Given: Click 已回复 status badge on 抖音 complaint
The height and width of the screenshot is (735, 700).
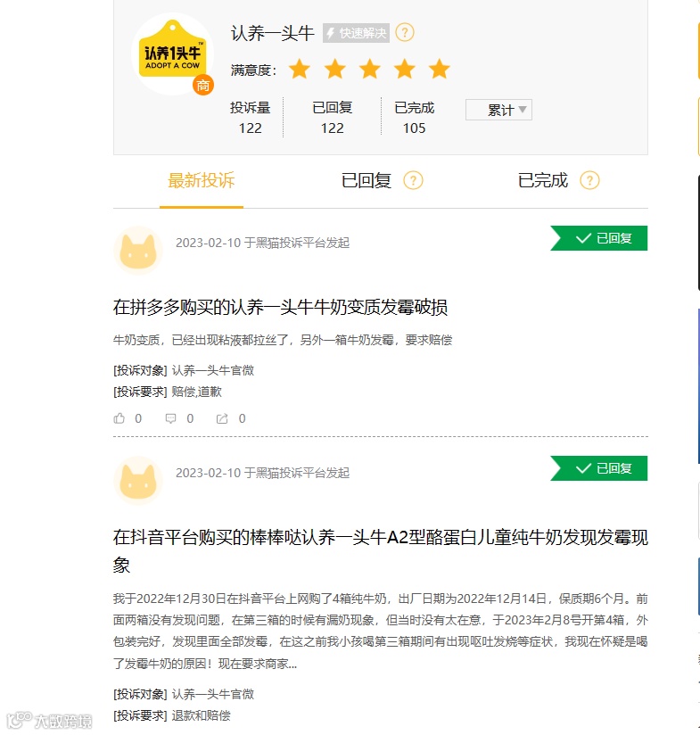Looking at the screenshot, I should (x=599, y=468).
